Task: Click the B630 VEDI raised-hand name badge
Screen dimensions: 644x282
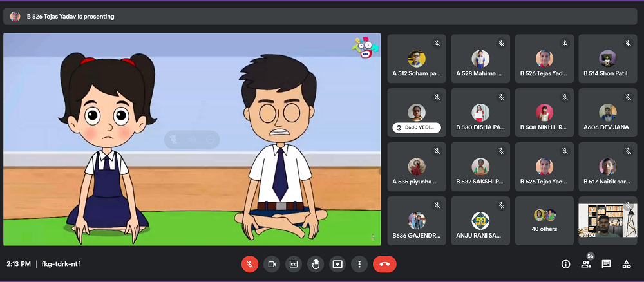Action: 416,127
